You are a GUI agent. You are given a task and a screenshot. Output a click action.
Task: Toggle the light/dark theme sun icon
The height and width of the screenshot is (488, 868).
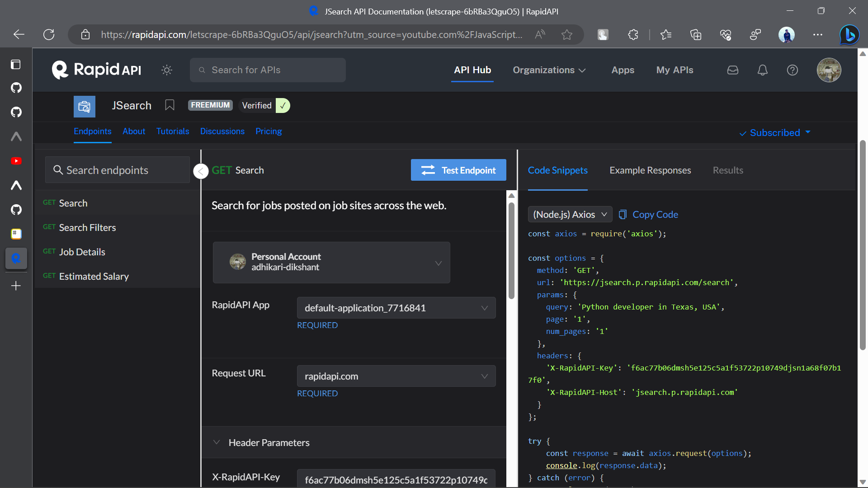click(x=167, y=70)
